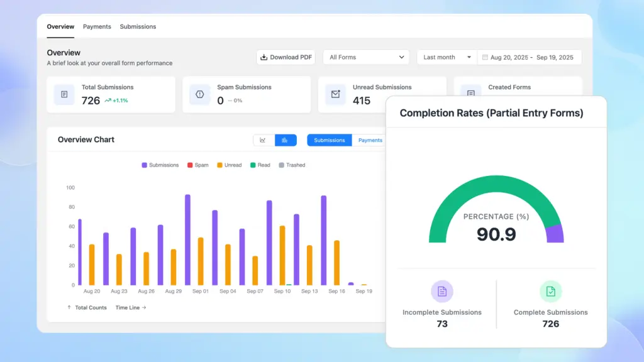The height and width of the screenshot is (362, 644).
Task: Switch chart to bar view icon
Action: tap(285, 140)
